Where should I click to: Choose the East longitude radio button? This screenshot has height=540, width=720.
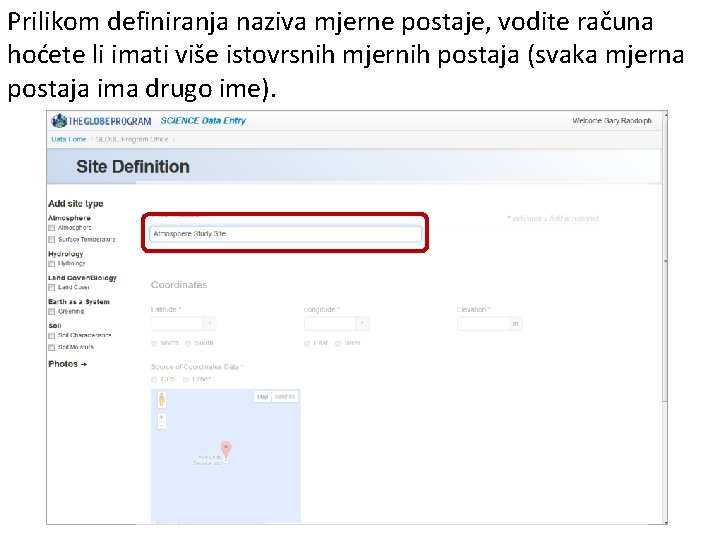[x=307, y=343]
